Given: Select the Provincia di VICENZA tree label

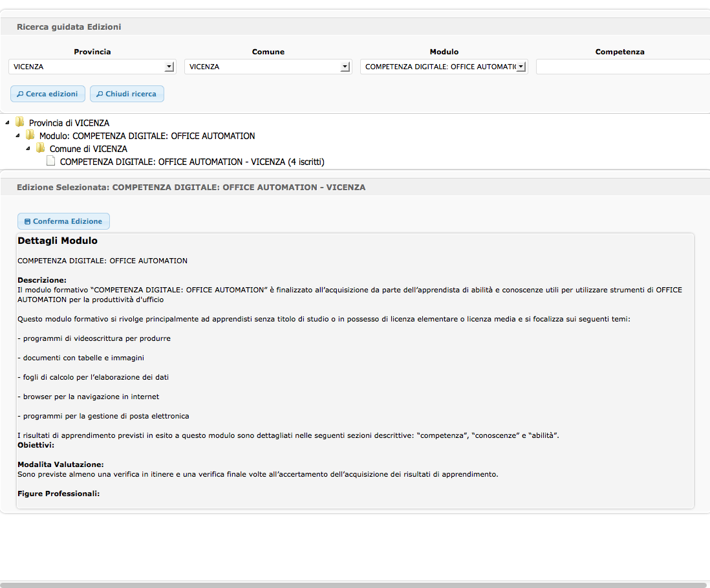Looking at the screenshot, I should [69, 123].
